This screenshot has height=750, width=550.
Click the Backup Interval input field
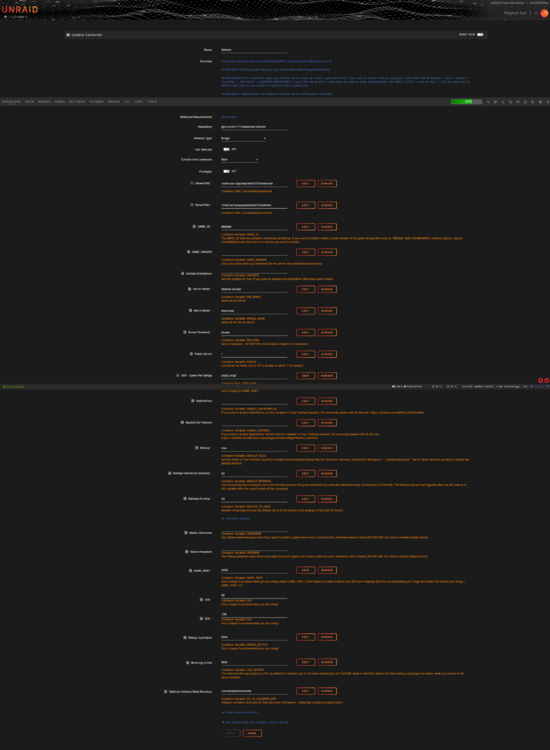(x=254, y=474)
